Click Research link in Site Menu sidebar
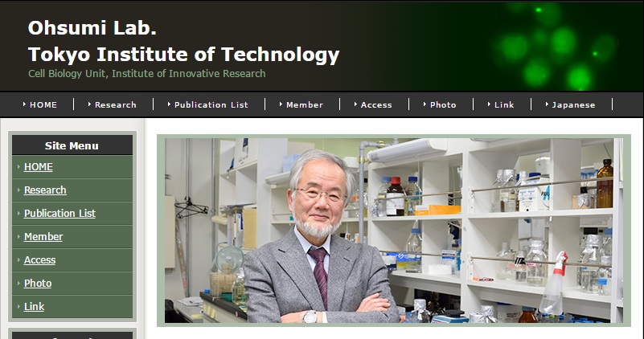Viewport: 644px width, 339px height. [45, 190]
